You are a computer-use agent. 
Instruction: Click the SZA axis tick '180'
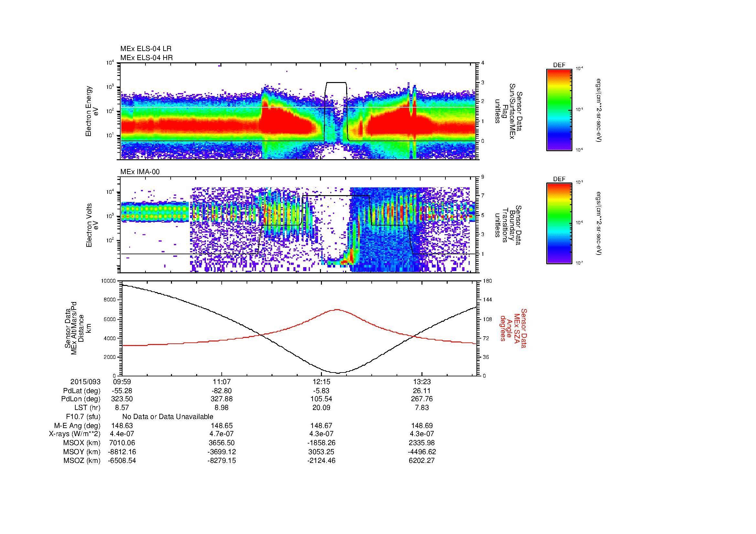488,281
